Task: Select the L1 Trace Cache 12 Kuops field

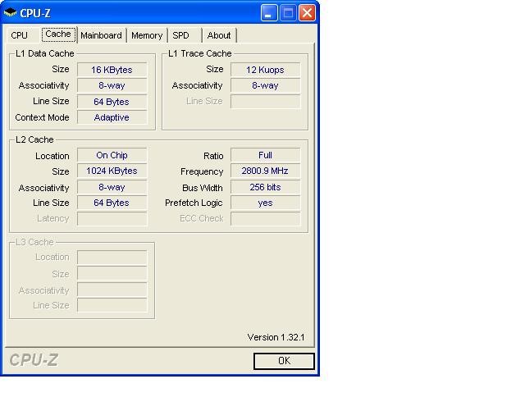Action: [x=265, y=70]
